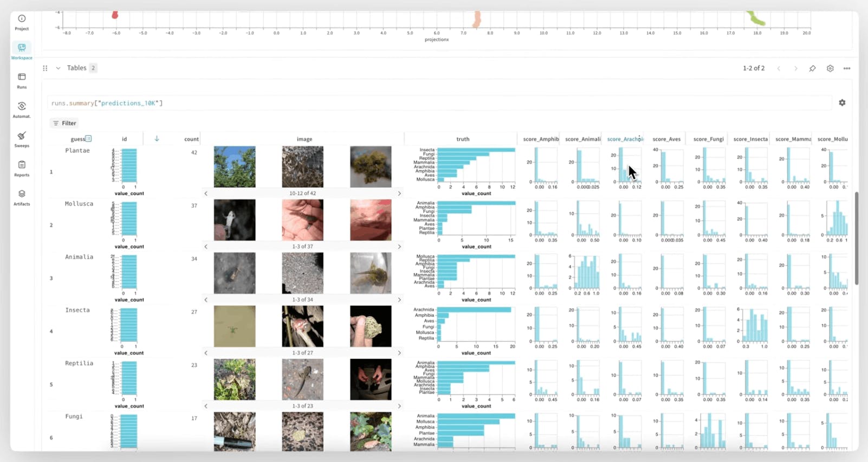Click the count column header
Image resolution: width=868 pixels, height=462 pixels.
[191, 139]
